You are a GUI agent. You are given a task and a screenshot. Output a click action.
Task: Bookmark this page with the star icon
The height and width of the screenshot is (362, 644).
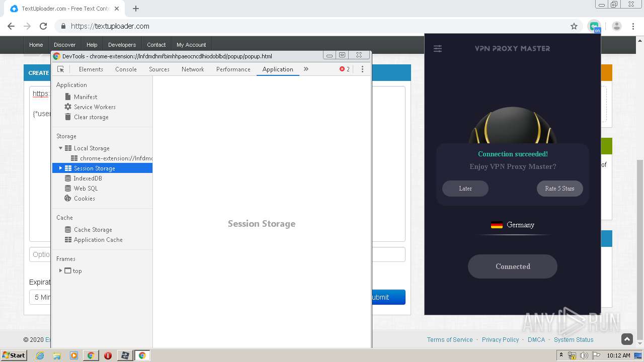tap(574, 26)
